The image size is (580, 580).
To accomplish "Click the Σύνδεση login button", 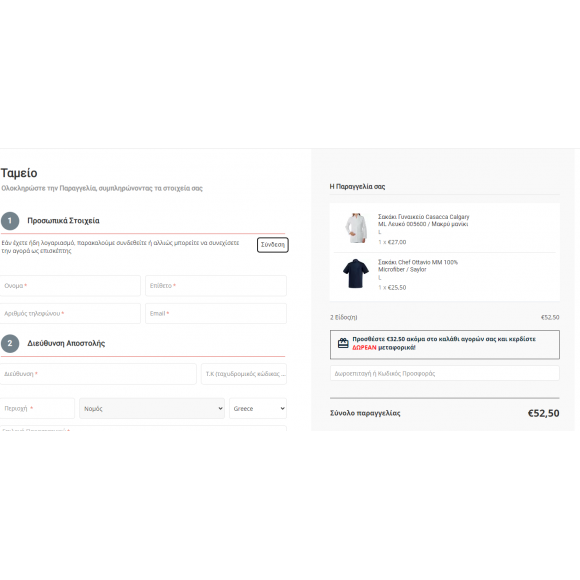I will click(x=273, y=245).
